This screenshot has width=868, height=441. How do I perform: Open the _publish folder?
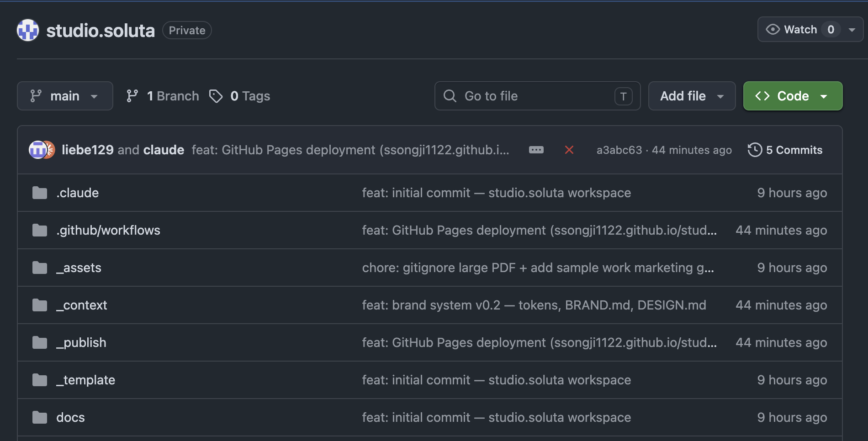(x=81, y=342)
